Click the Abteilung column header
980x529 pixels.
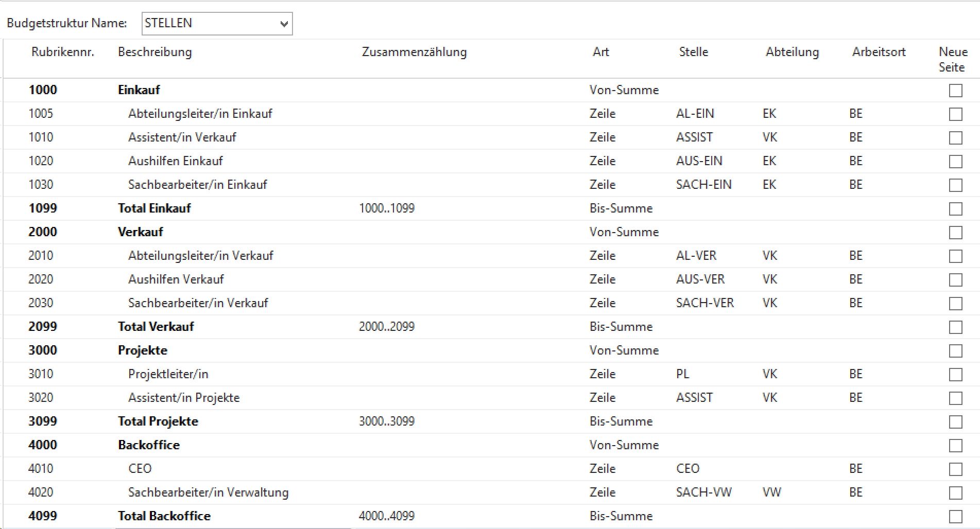coord(792,52)
